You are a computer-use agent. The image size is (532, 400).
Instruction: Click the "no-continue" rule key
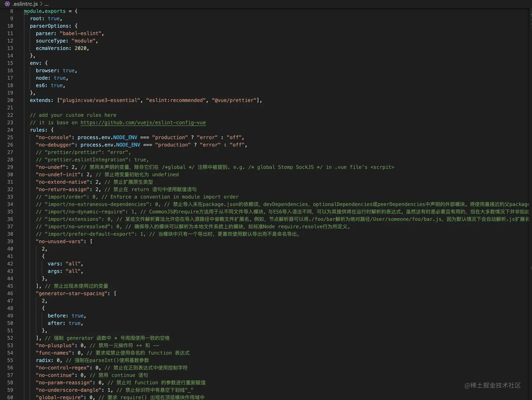(x=55, y=375)
